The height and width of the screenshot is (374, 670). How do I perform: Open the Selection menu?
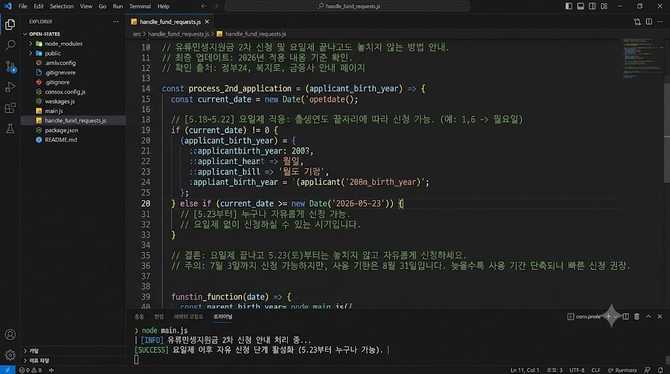click(x=62, y=6)
